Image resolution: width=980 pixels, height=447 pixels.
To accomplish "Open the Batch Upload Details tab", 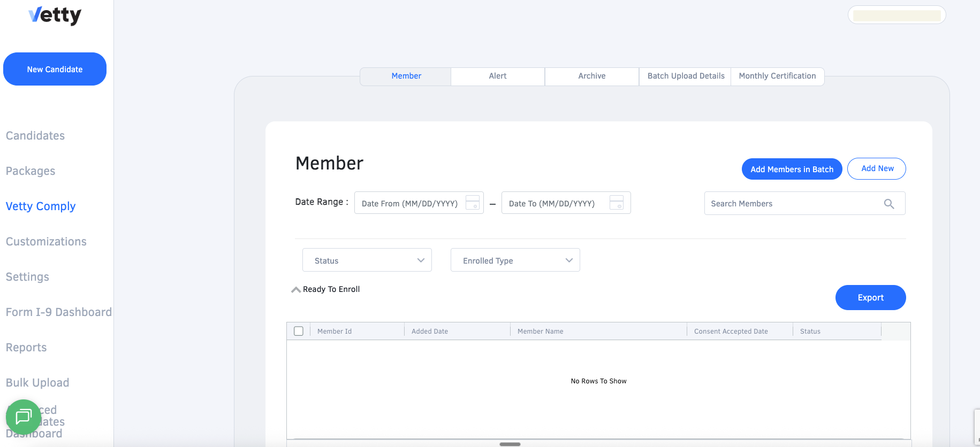I will tap(686, 76).
